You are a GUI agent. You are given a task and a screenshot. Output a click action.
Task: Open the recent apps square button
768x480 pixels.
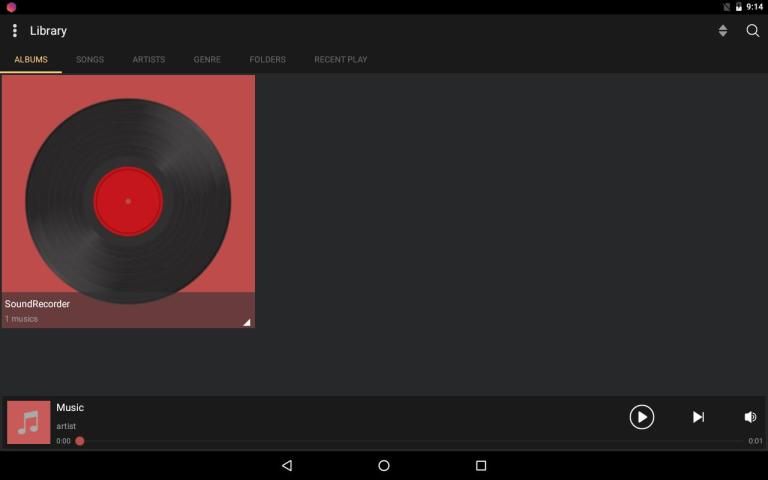[481, 466]
